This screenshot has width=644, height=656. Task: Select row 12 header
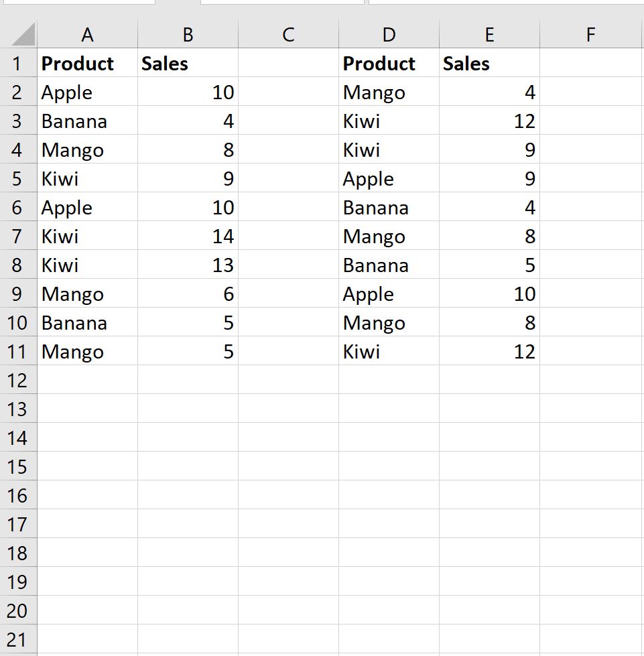(x=18, y=380)
